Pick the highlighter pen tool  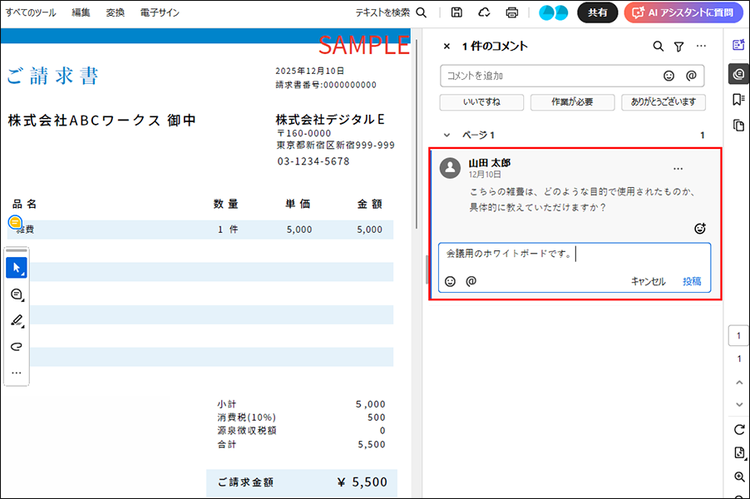point(16,321)
